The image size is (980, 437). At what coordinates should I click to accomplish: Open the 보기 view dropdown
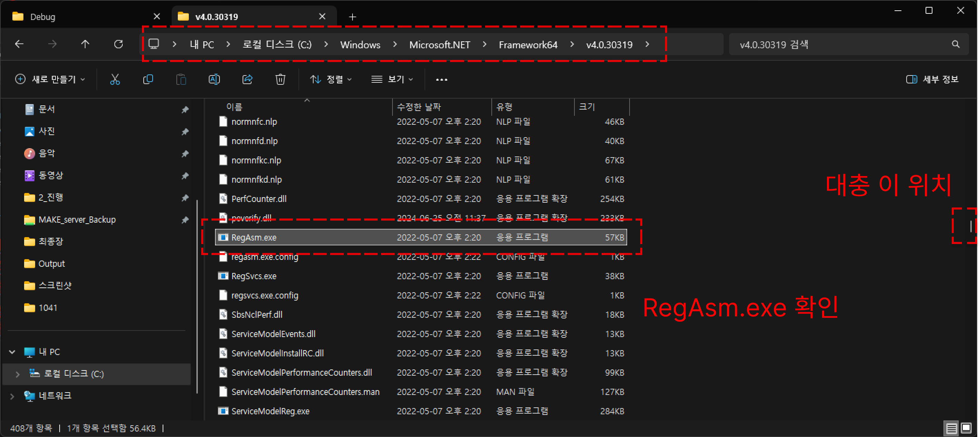coord(392,79)
